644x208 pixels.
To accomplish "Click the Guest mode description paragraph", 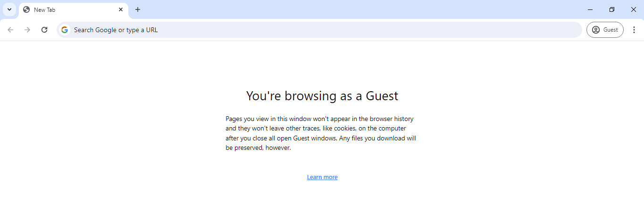I will click(321, 133).
